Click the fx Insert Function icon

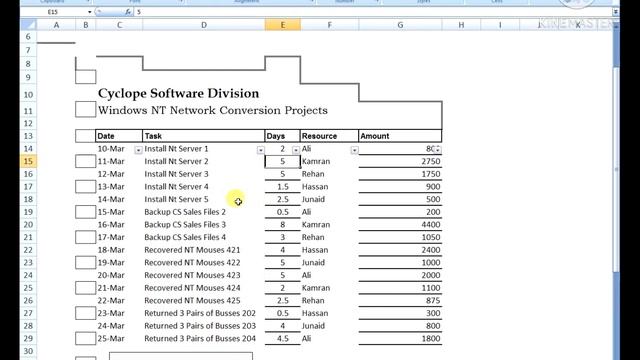coord(128,12)
